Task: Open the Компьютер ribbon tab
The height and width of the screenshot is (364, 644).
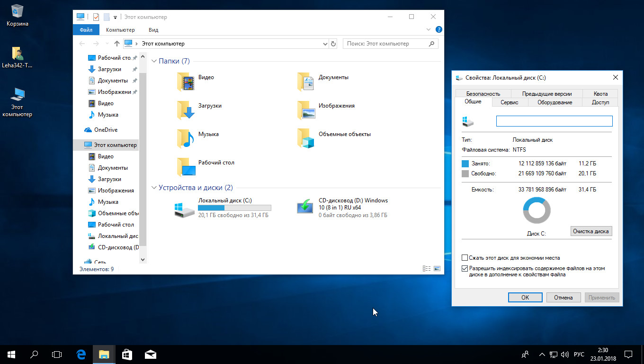Action: pyautogui.click(x=120, y=30)
